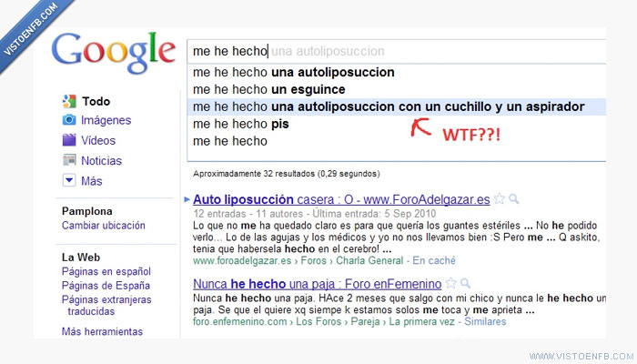This screenshot has height=364, width=637.
Task: Switch to Imágenes results
Action: [106, 120]
